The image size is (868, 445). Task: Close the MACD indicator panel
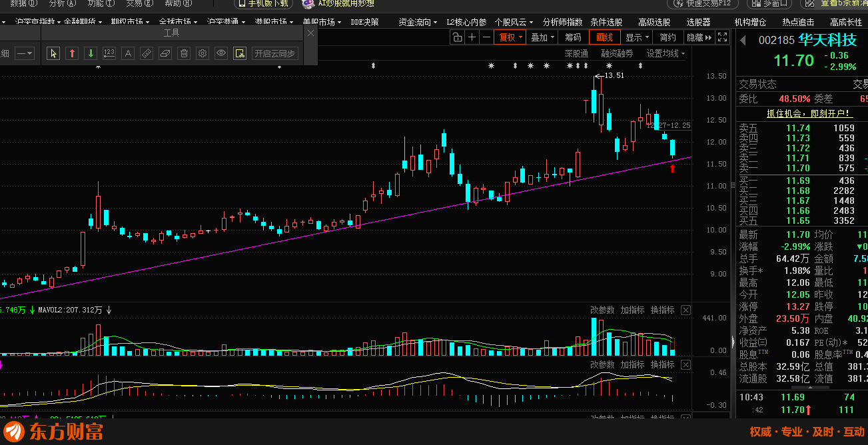[x=685, y=364]
